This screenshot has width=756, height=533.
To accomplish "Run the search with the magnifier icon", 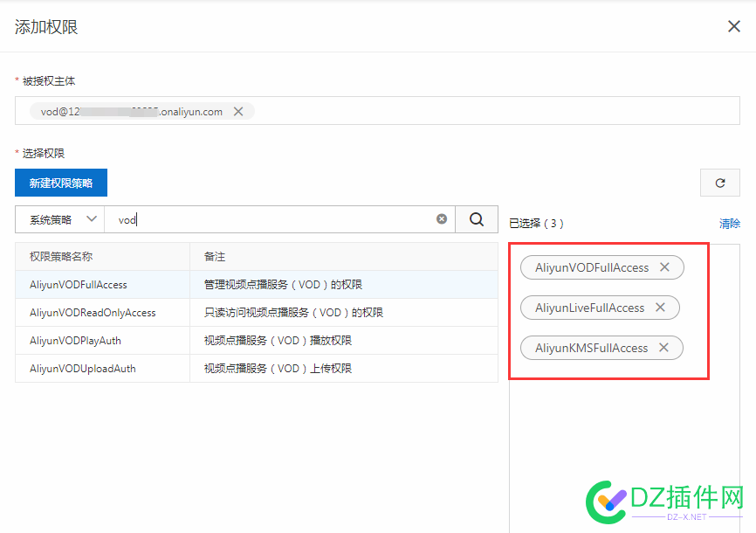I will pos(477,219).
